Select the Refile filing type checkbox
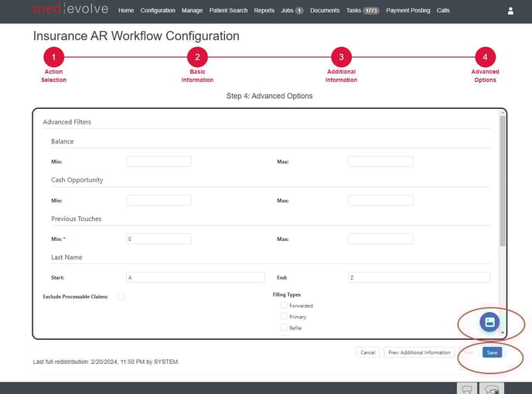Image resolution: width=532 pixels, height=394 pixels. pos(284,328)
